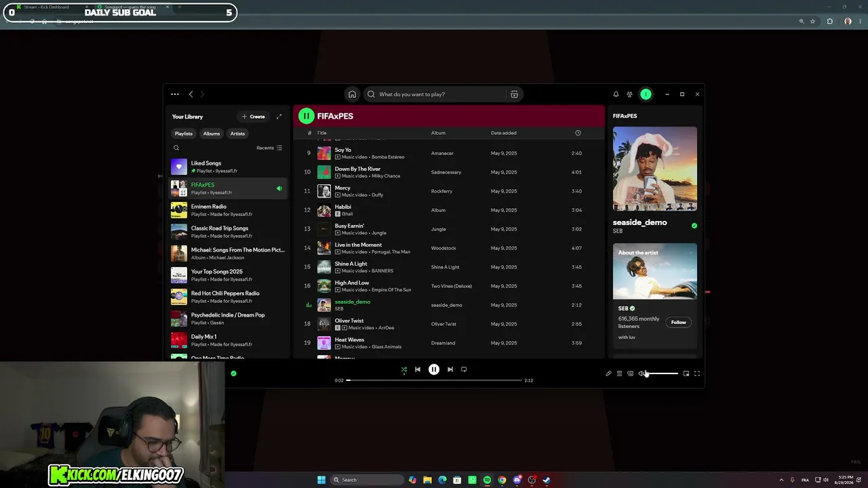Switch Spotify player to full screen
Image resolution: width=868 pixels, height=488 pixels.
(x=697, y=373)
